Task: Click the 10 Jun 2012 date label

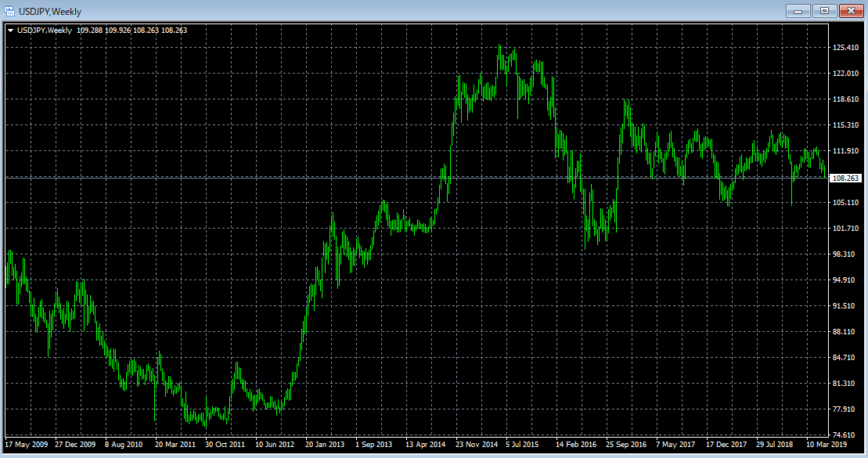Action: pyautogui.click(x=275, y=444)
